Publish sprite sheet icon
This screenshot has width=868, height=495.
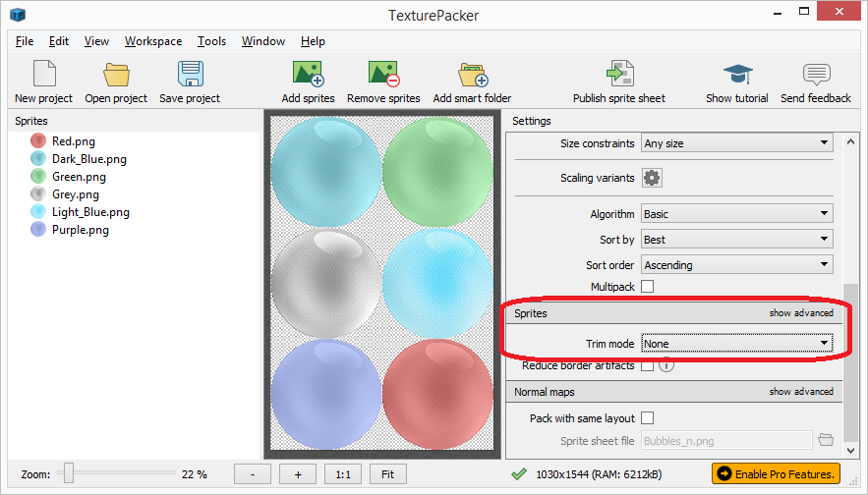(x=620, y=73)
